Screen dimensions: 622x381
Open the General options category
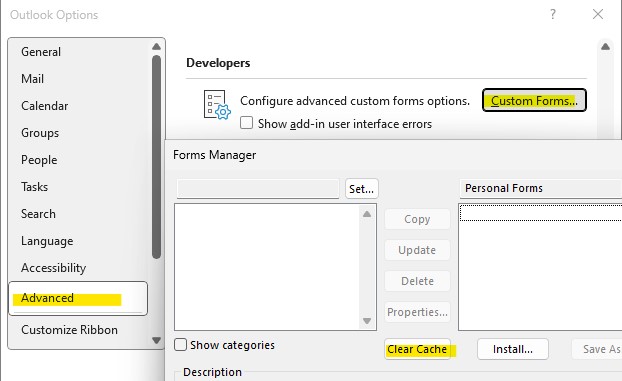[41, 52]
